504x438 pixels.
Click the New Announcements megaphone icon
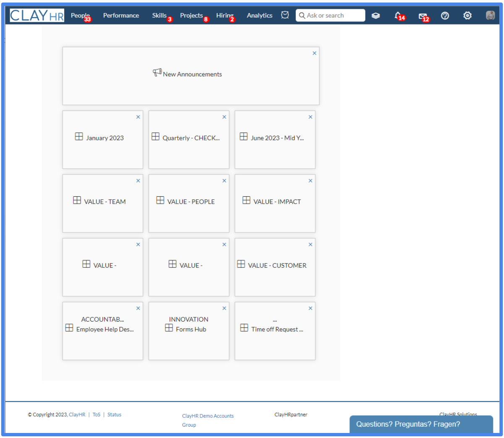(157, 73)
